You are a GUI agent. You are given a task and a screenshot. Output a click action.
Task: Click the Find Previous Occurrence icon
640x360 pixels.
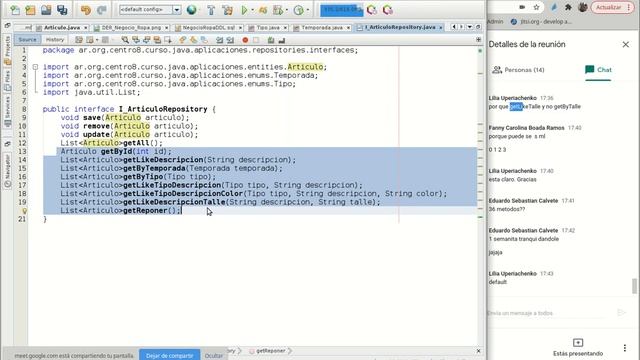136,40
